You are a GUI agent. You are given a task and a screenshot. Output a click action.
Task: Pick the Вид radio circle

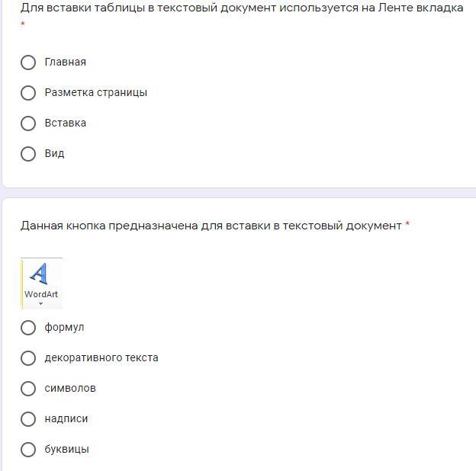tap(28, 154)
